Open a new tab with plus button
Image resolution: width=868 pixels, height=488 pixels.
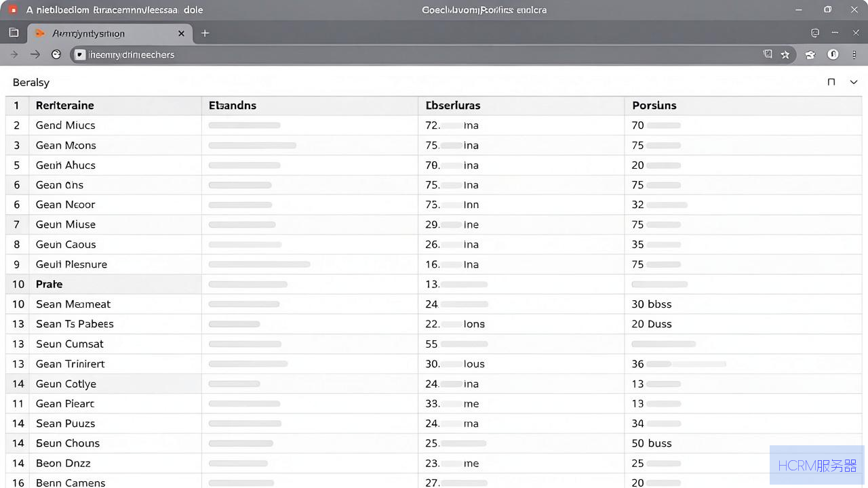205,33
